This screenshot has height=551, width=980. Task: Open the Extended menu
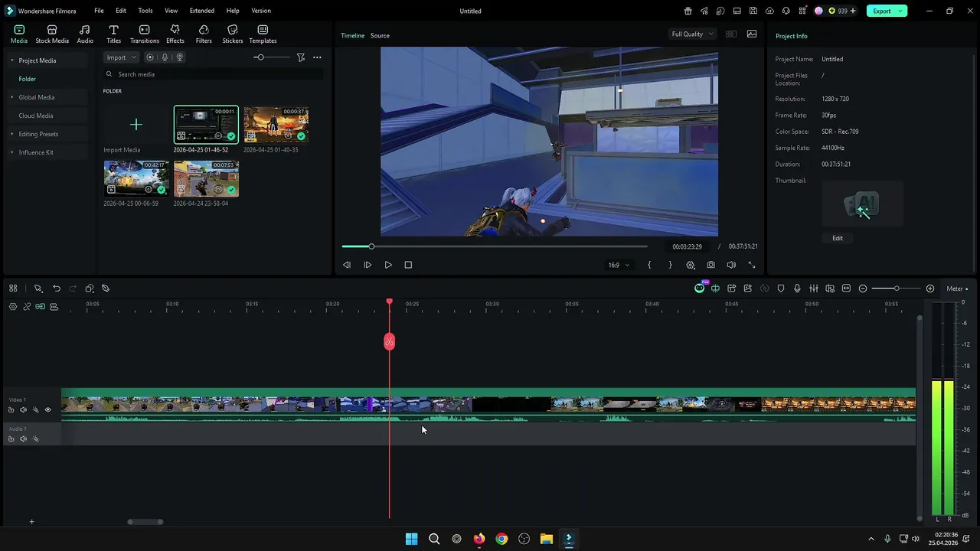202,11
